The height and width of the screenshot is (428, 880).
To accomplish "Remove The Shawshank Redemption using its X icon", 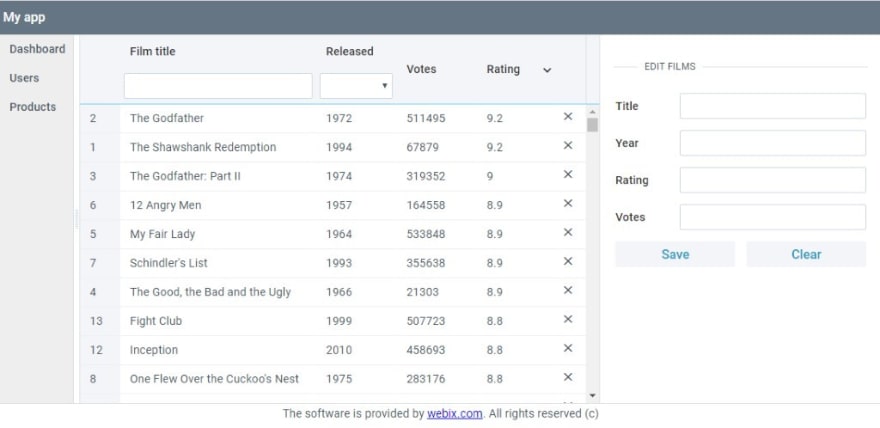I will coord(567,145).
